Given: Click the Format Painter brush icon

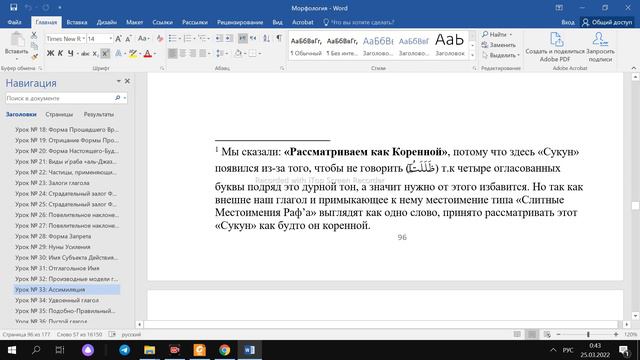Looking at the screenshot, I should (34, 57).
